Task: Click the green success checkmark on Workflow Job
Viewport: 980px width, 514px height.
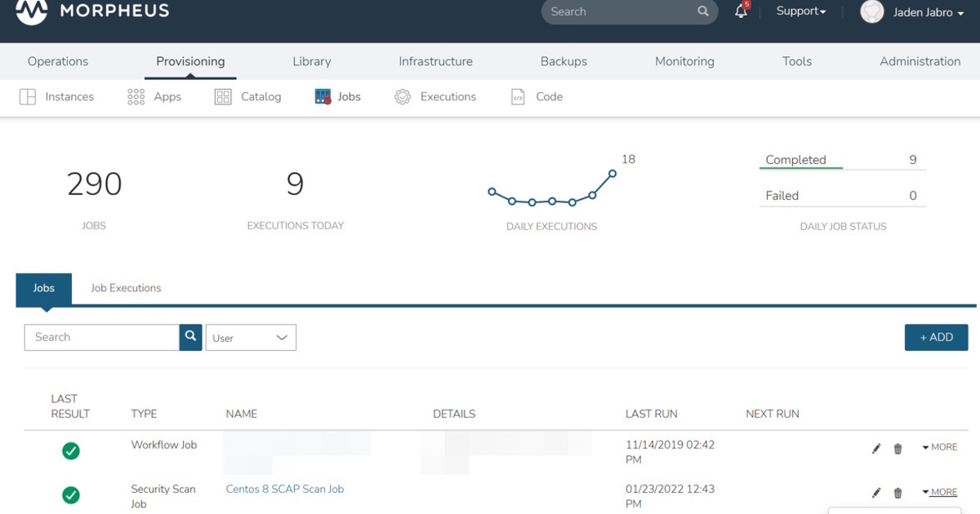Action: (70, 450)
